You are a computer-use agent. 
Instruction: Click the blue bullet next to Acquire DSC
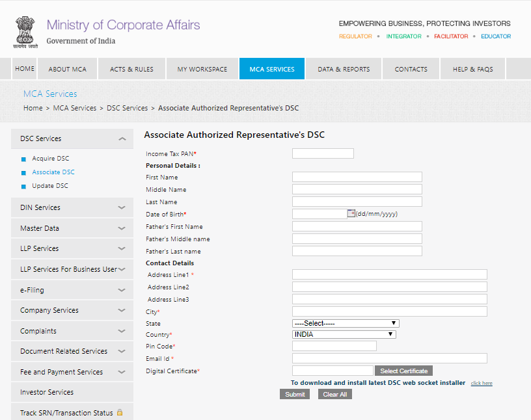(23, 159)
